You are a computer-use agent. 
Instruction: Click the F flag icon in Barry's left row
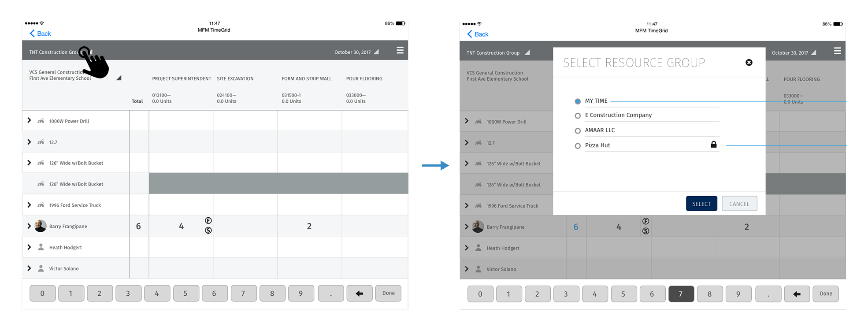pos(208,220)
